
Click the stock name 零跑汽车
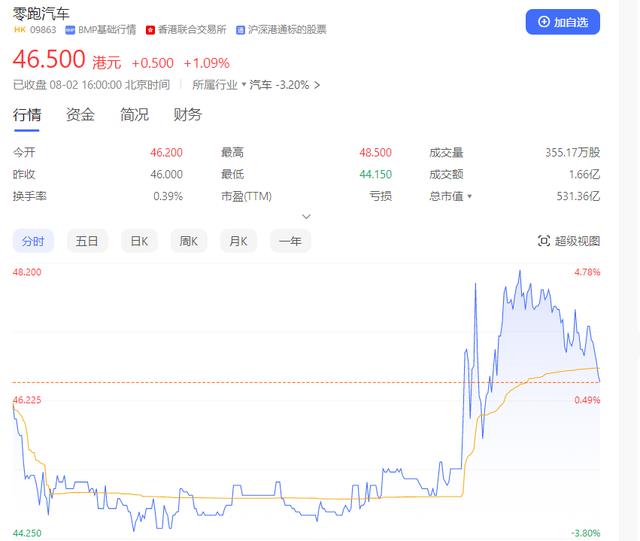pyautogui.click(x=41, y=13)
